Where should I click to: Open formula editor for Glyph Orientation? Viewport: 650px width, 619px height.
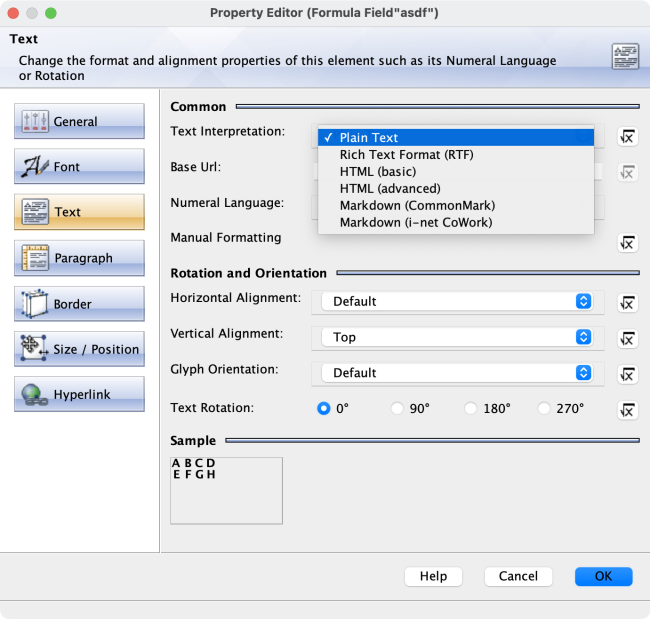pyautogui.click(x=627, y=375)
